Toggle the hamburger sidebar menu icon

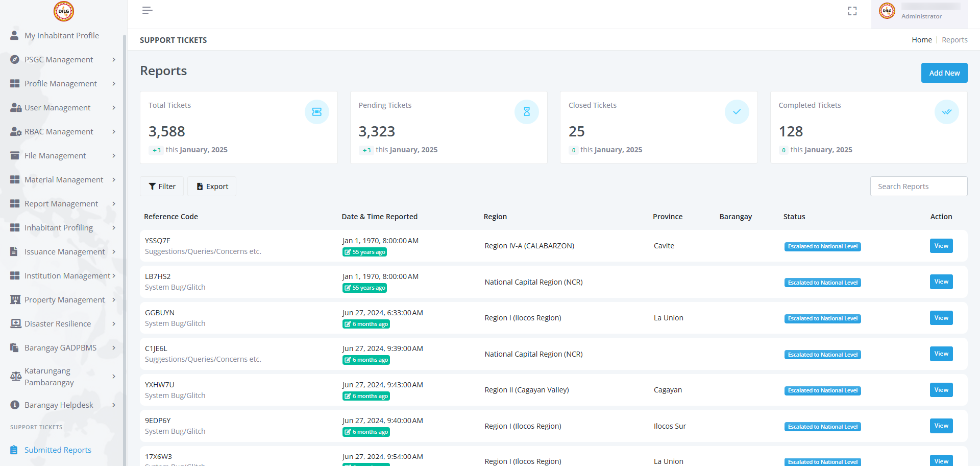pyautogui.click(x=148, y=10)
